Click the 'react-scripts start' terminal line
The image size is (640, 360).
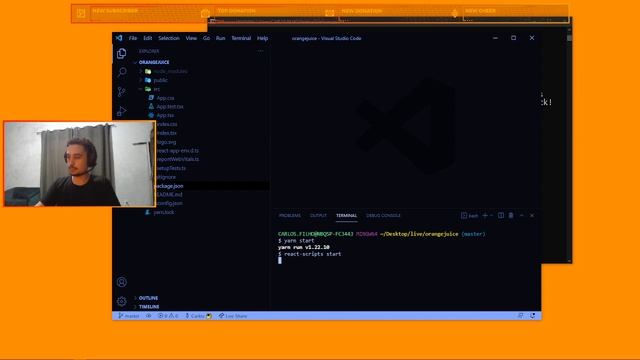(309, 254)
